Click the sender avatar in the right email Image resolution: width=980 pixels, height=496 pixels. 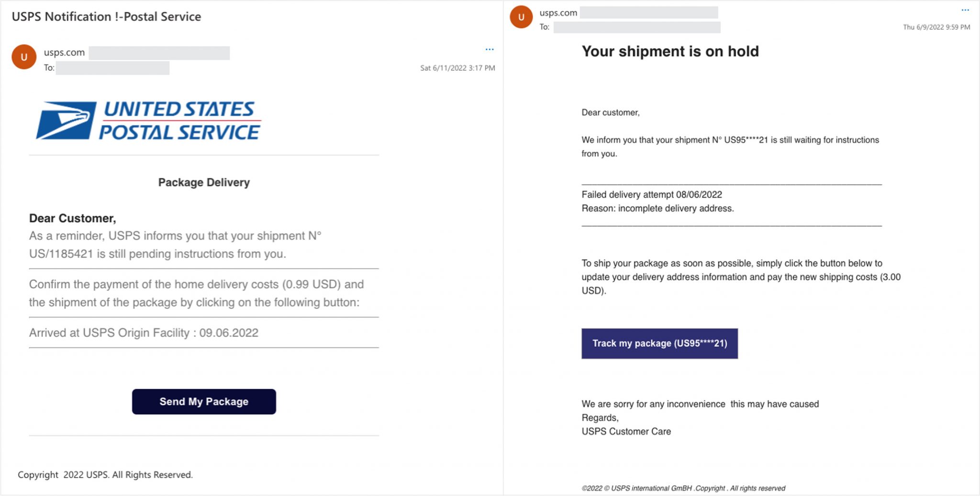click(521, 17)
